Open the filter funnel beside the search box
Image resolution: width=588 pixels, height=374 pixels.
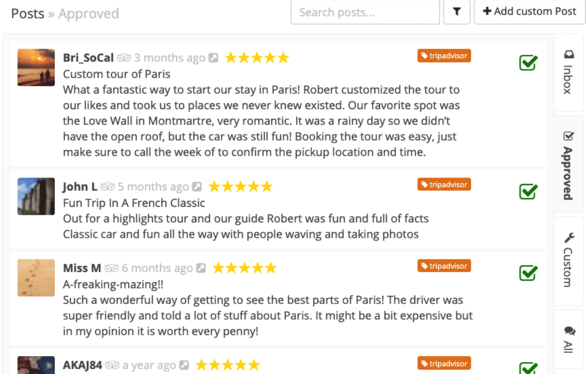[456, 11]
